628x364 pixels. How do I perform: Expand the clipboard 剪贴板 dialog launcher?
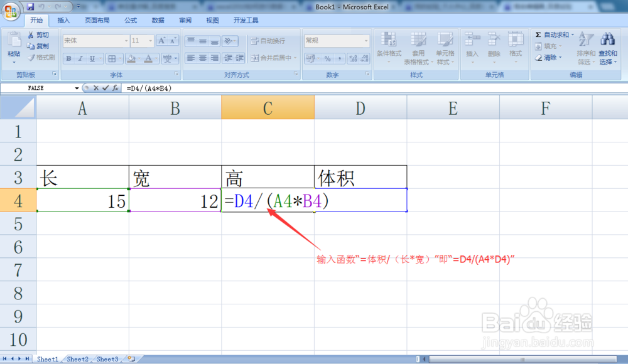point(55,74)
